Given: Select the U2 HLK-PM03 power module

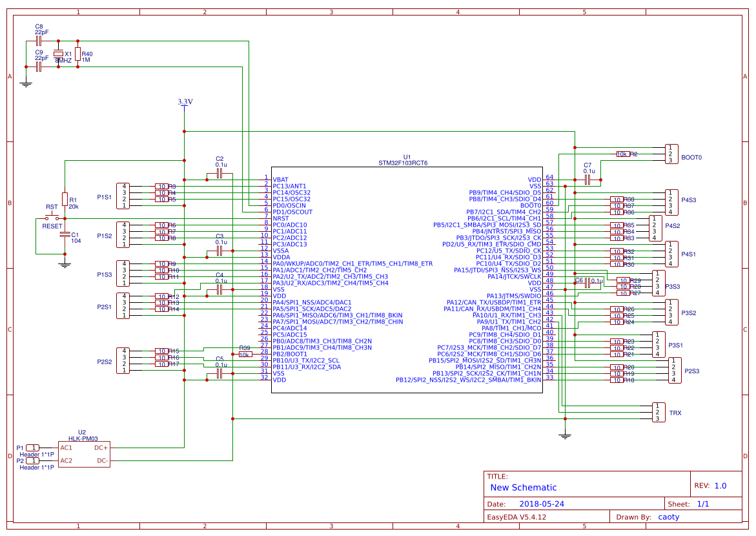Looking at the screenshot, I should coord(84,454).
